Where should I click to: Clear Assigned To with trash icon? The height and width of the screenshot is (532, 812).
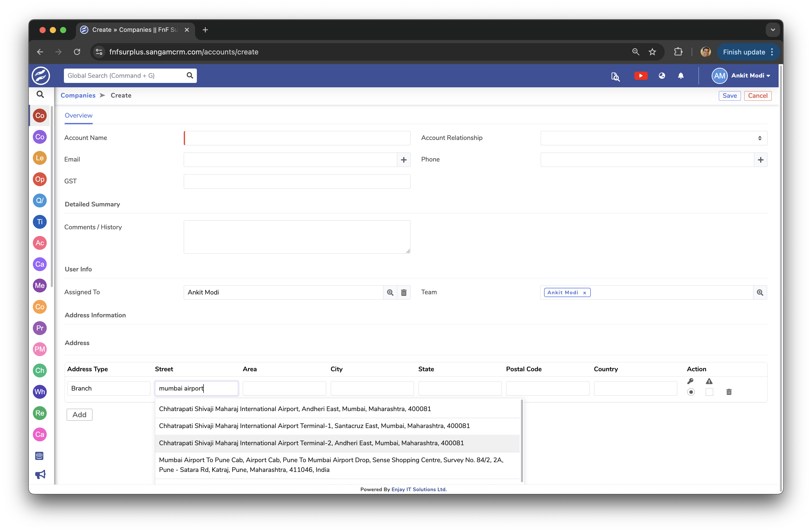click(x=404, y=292)
